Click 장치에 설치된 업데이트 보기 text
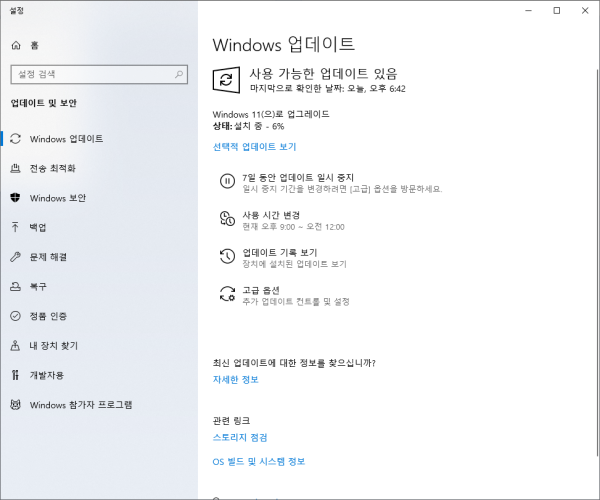The image size is (600, 500). coord(295,264)
